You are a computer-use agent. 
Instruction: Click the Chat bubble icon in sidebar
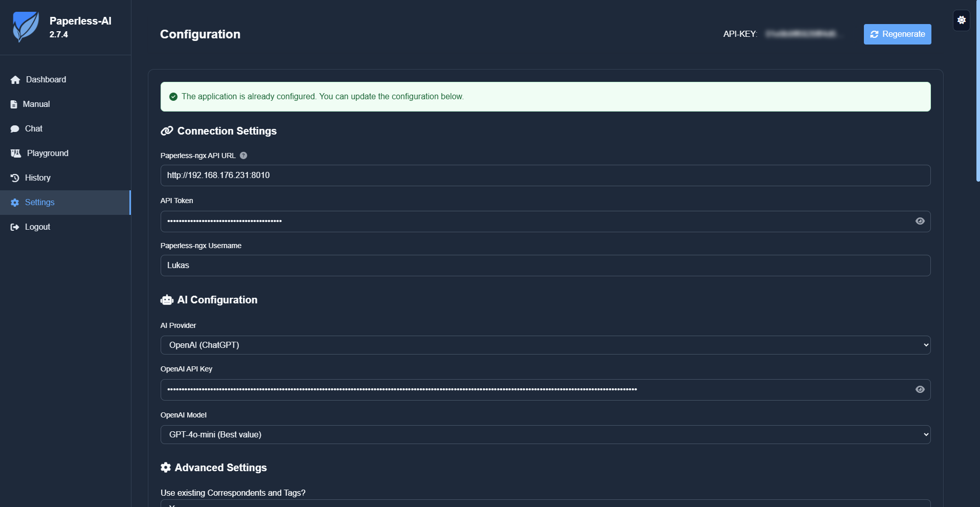coord(15,129)
